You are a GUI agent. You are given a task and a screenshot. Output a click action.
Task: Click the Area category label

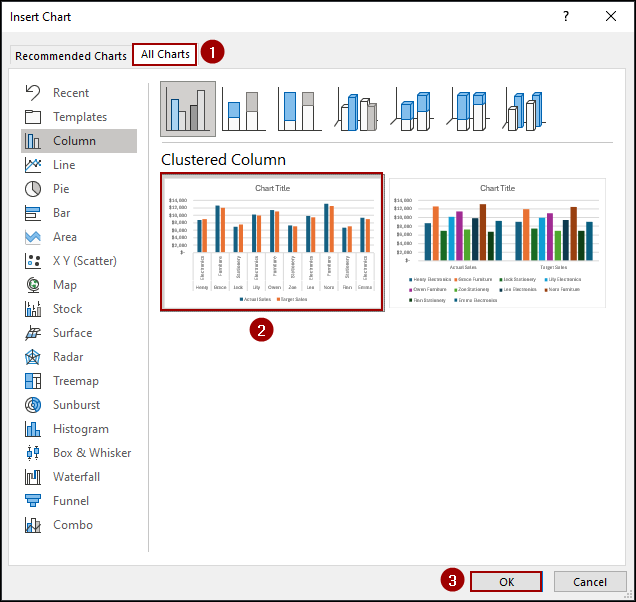tap(65, 237)
